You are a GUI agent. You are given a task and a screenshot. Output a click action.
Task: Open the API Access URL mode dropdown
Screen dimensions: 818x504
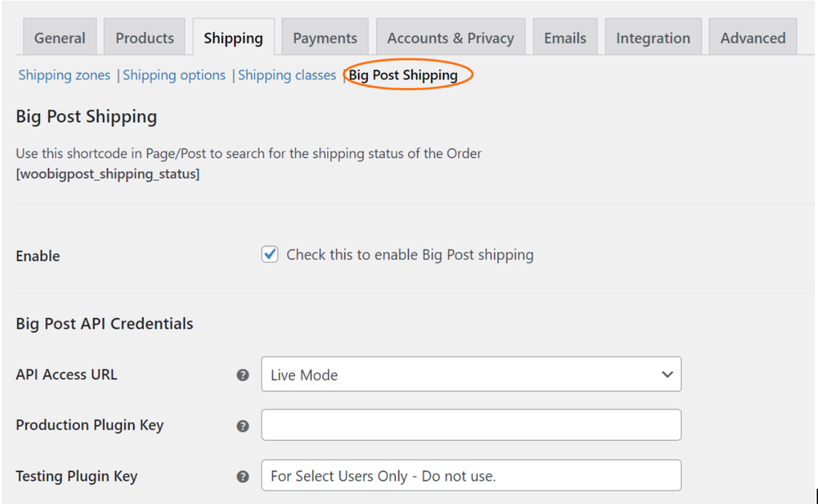[471, 374]
